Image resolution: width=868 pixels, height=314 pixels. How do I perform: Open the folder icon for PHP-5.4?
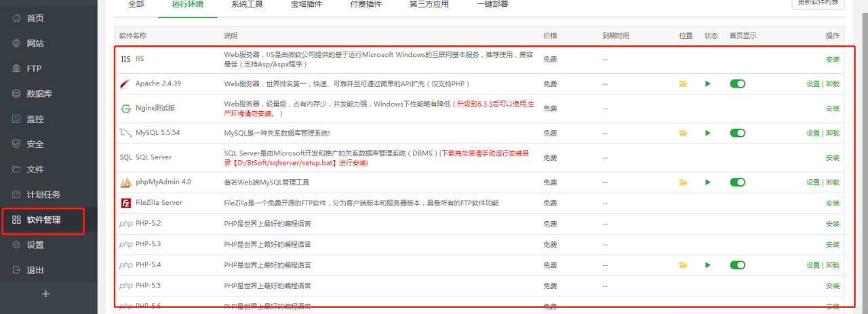click(x=683, y=265)
